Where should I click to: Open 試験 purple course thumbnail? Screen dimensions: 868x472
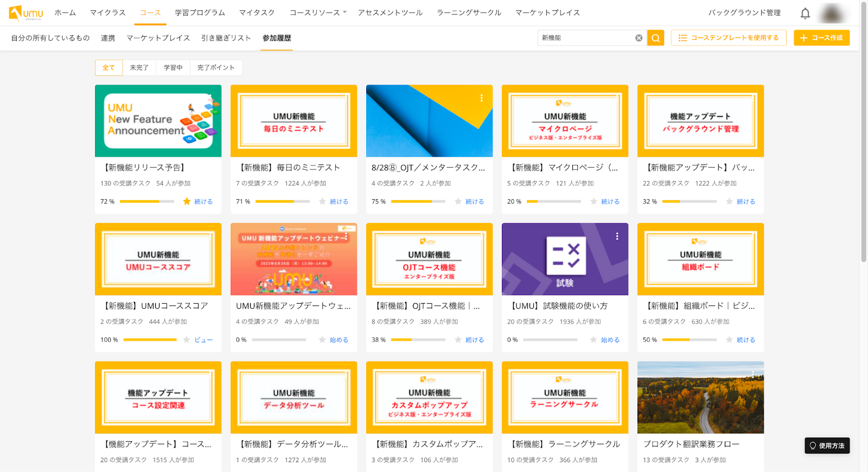(565, 259)
